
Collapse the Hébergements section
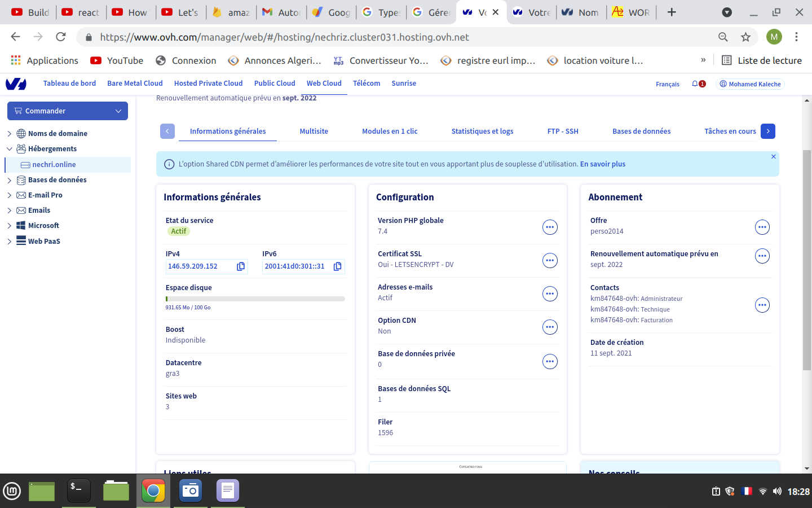coord(10,149)
